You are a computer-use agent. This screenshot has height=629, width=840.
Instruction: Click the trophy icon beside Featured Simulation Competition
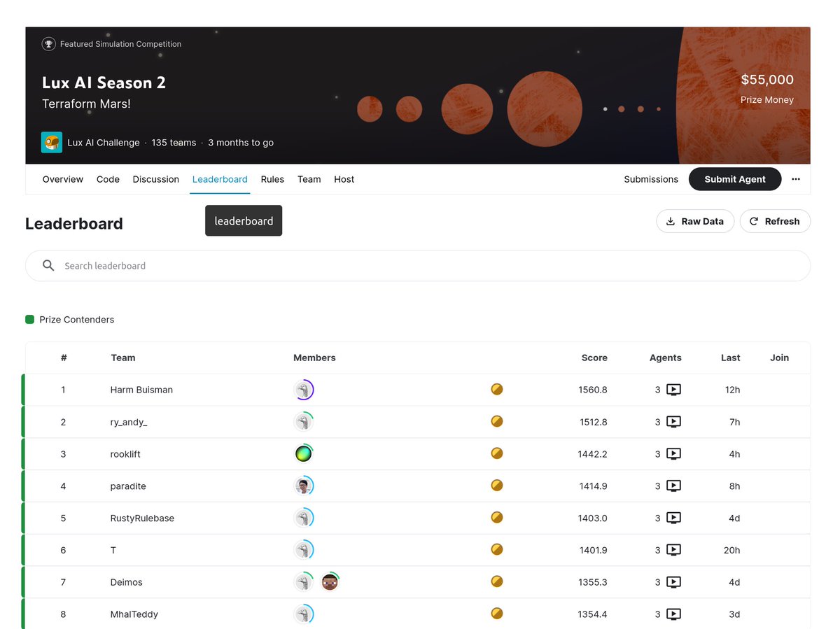coord(49,44)
